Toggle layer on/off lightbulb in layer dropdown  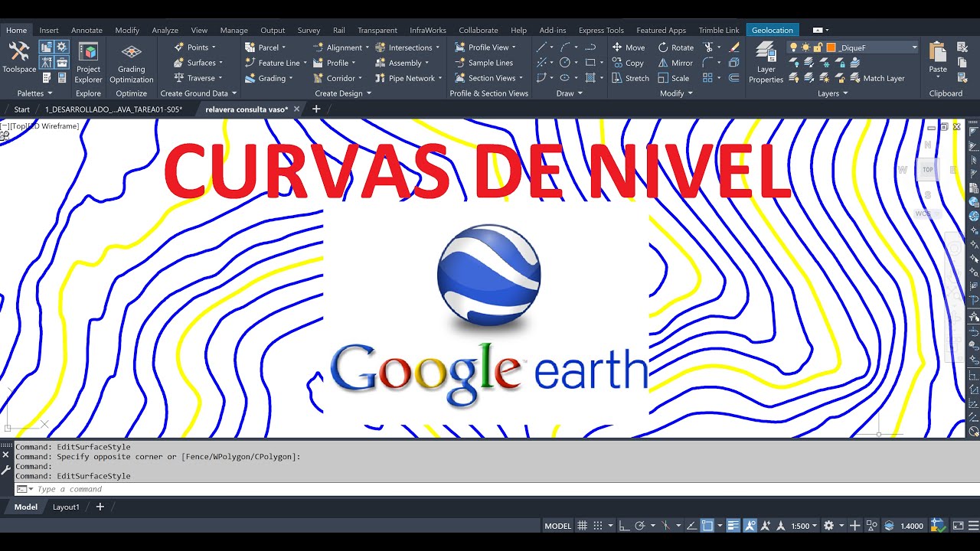pos(794,47)
